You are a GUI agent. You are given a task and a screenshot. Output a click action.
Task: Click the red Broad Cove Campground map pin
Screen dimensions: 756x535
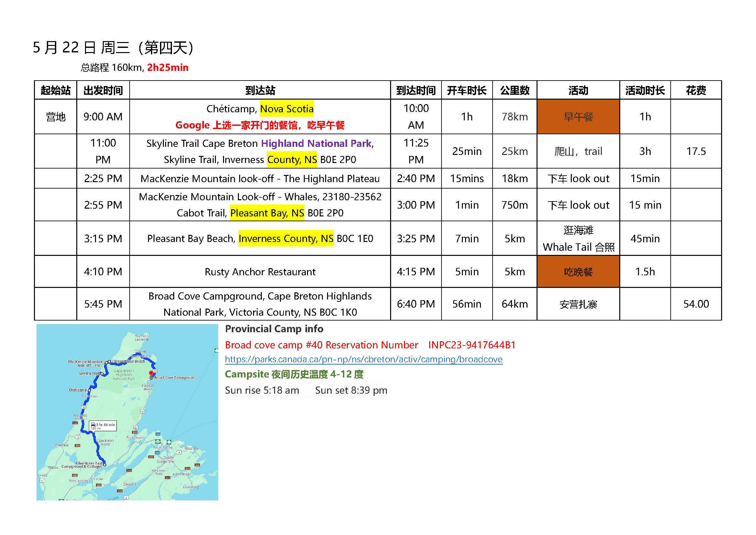tap(151, 373)
